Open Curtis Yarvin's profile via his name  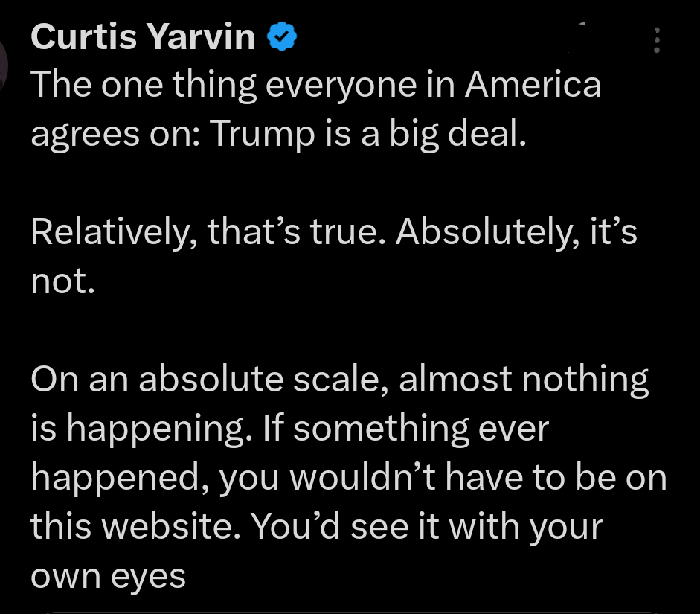[143, 36]
